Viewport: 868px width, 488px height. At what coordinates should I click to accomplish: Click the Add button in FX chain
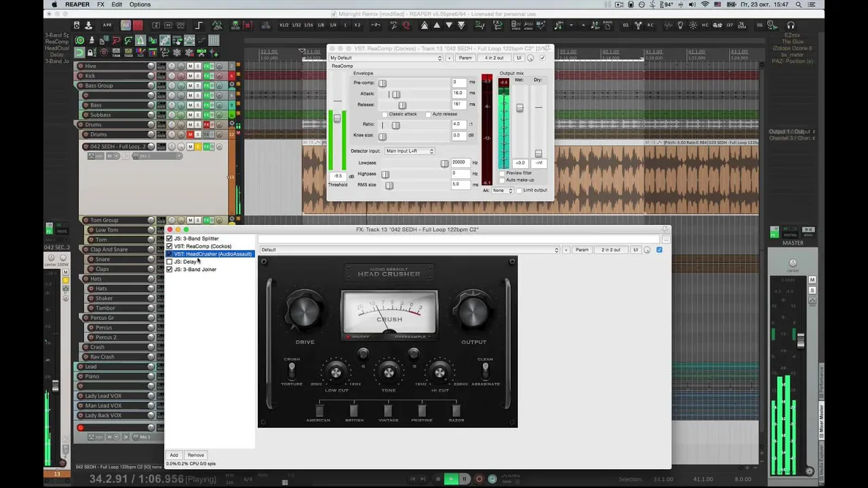(x=174, y=455)
